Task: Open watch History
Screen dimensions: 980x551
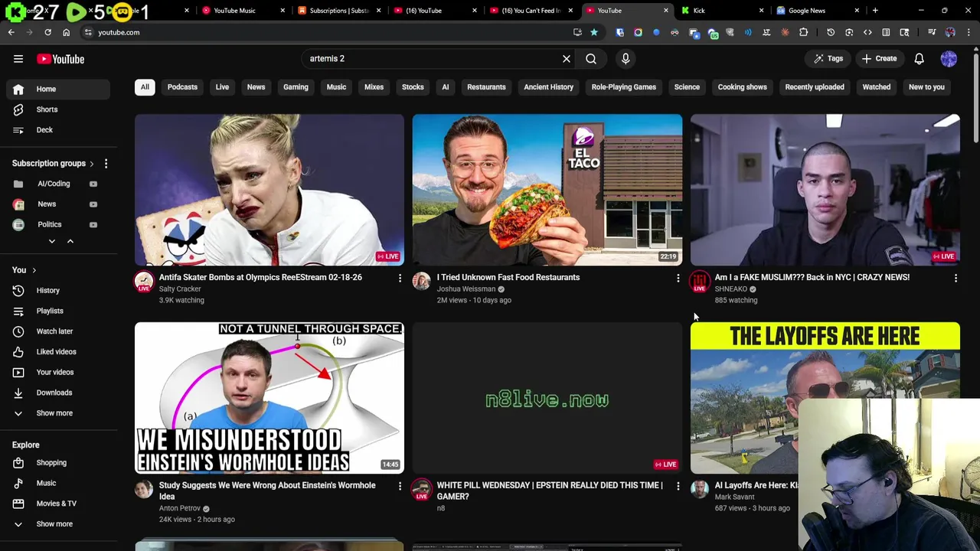Action: (x=58, y=291)
